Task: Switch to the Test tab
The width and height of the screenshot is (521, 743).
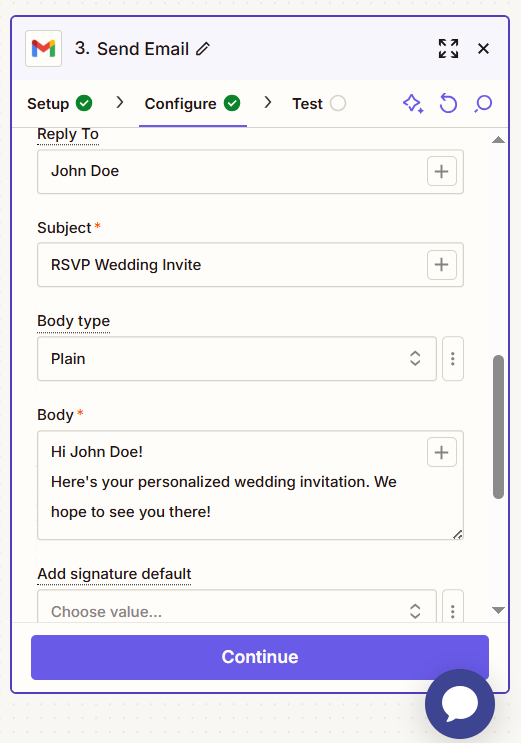Action: [x=319, y=103]
